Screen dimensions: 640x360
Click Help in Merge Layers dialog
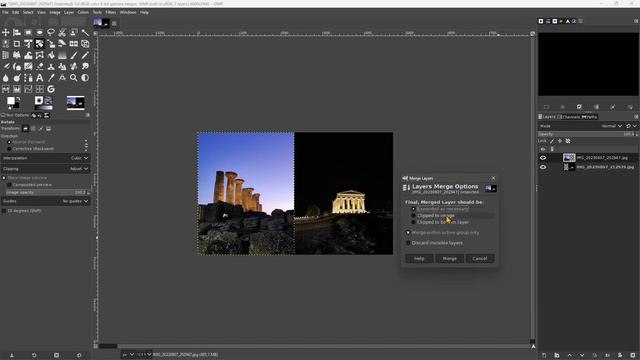419,259
